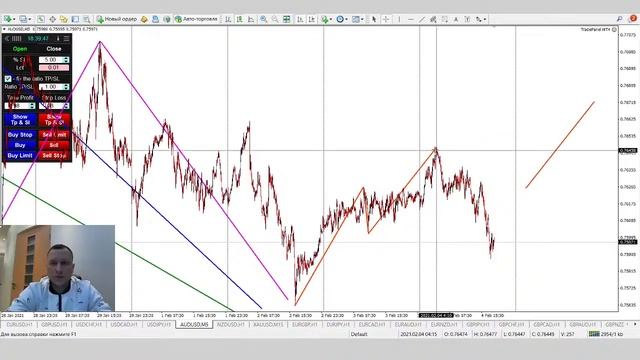Expand the templates dropdown arrow
640x360 pixels.
pos(362,19)
